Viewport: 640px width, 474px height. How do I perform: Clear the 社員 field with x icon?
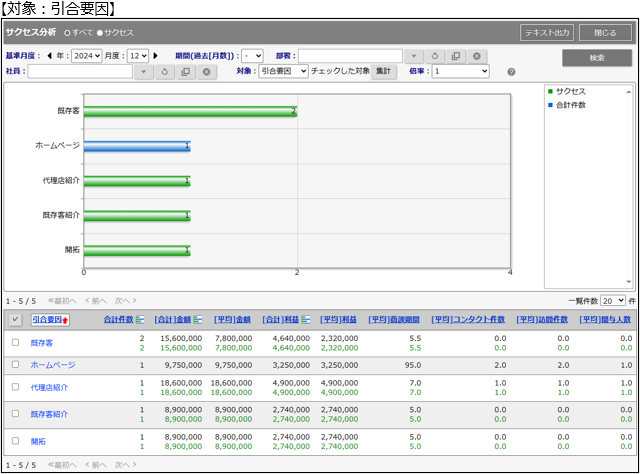(207, 72)
